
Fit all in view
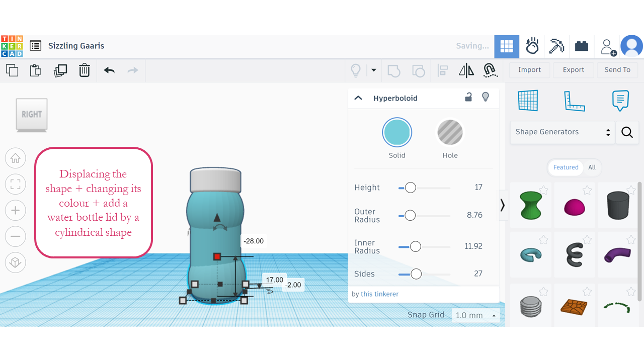pos(16,185)
